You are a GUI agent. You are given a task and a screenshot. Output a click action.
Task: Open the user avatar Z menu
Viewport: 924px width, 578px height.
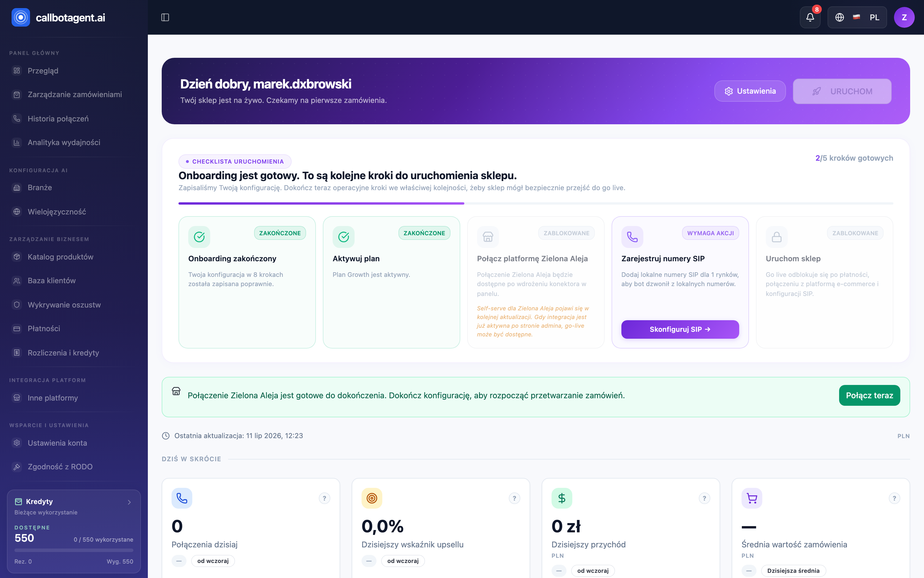904,17
